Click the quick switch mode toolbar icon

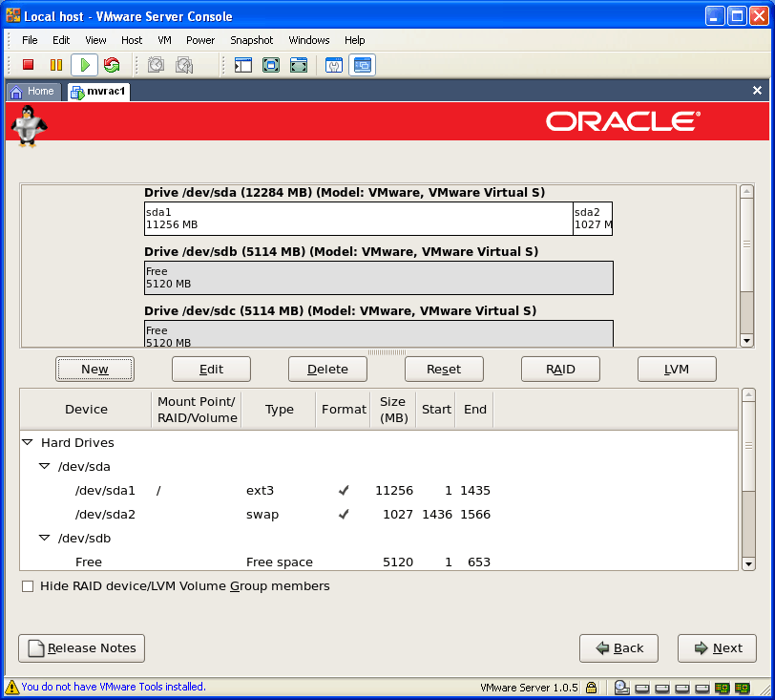[299, 65]
